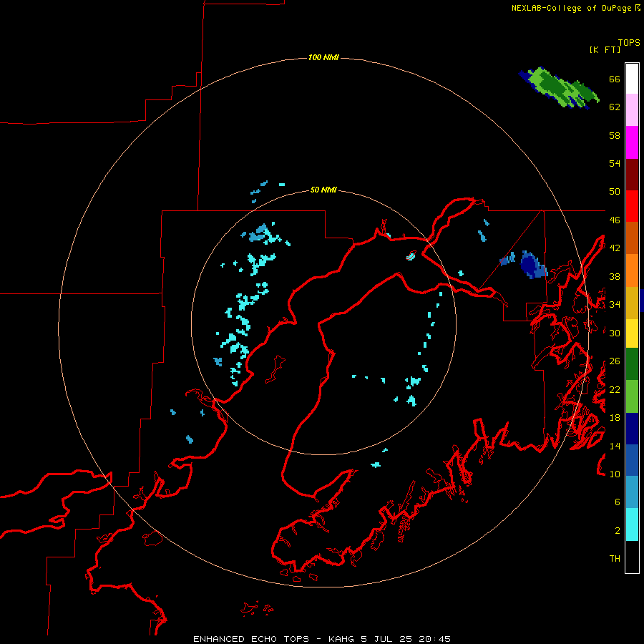Click the "62" legend value
Viewport: 644px width, 644px height.
(x=615, y=107)
